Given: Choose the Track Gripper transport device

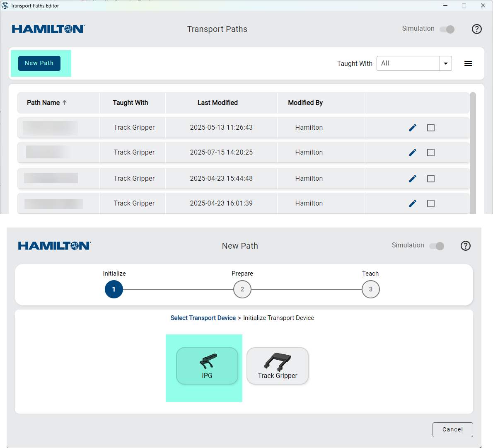Looking at the screenshot, I should click(x=278, y=366).
